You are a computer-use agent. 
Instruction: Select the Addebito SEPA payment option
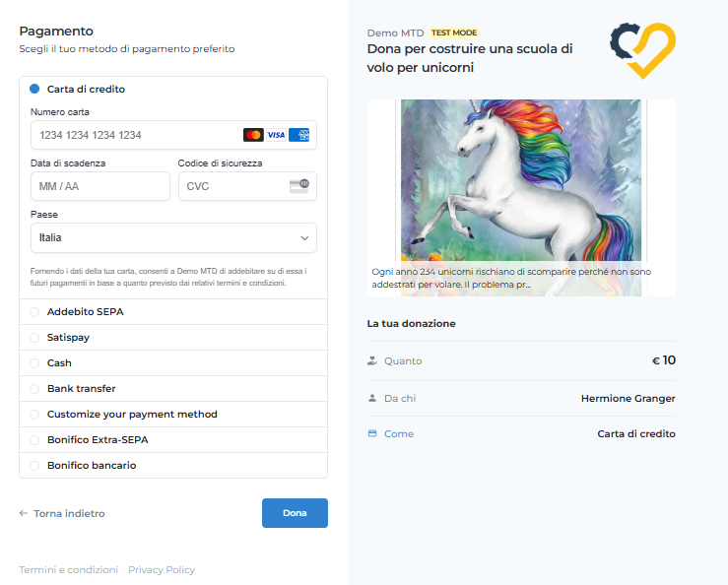pos(35,312)
